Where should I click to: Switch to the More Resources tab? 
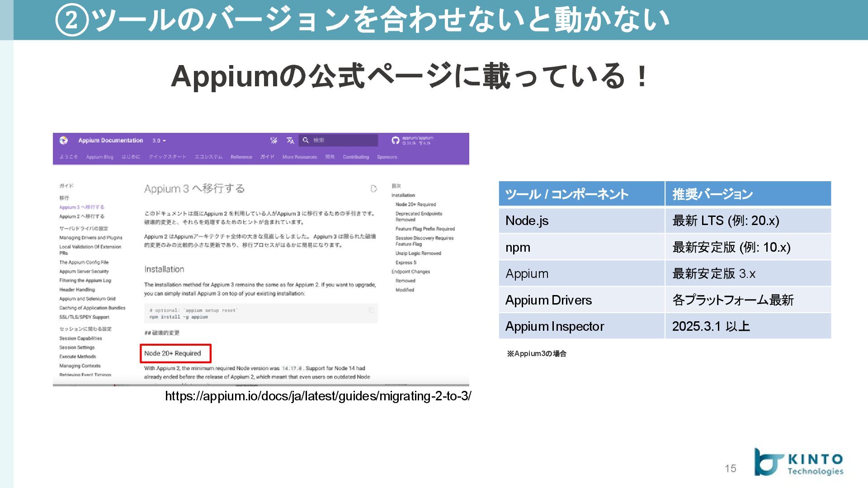pos(299,157)
